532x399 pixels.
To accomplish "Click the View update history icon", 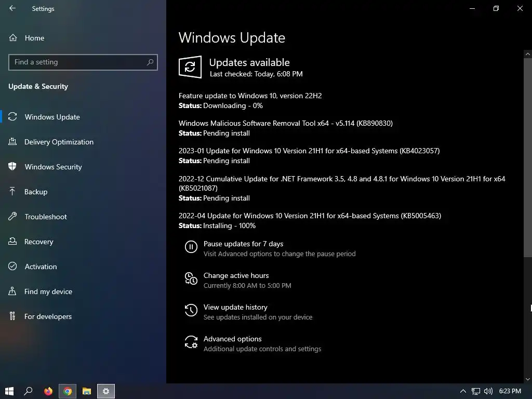I will pyautogui.click(x=191, y=310).
